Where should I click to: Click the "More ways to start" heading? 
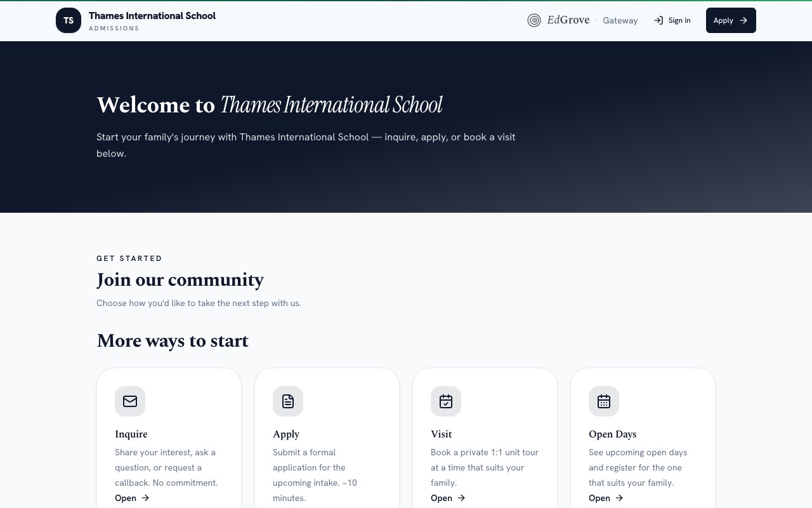173,341
